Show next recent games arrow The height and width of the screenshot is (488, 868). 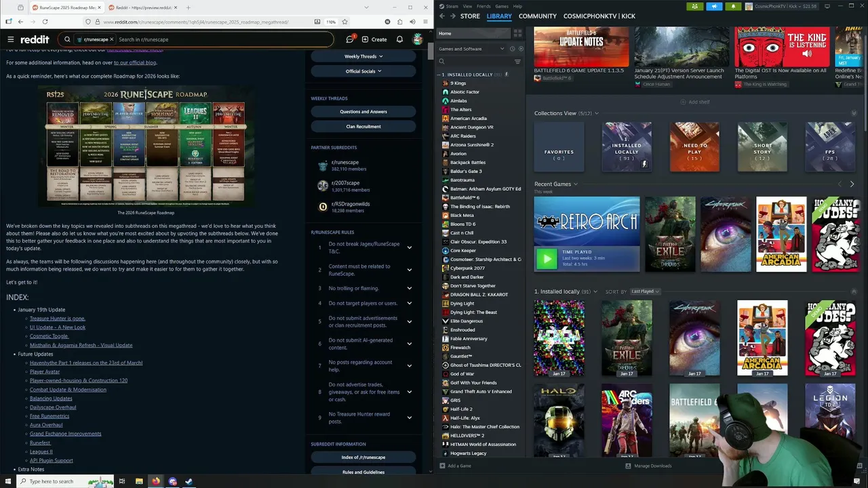pos(852,184)
